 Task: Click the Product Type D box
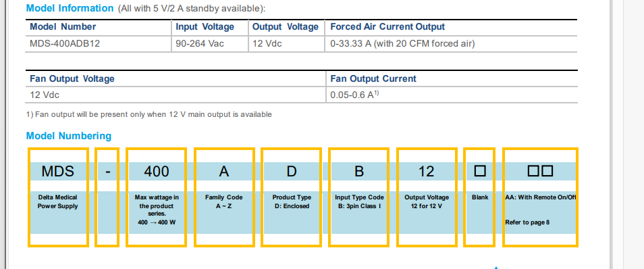click(291, 197)
